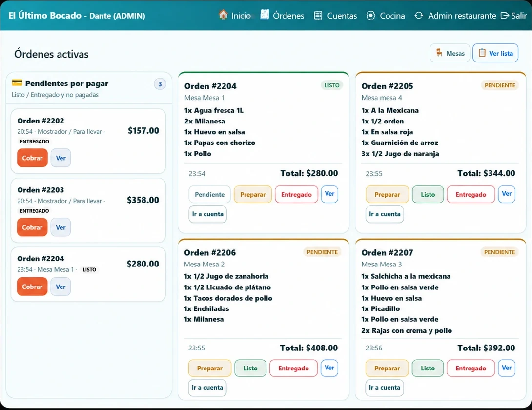Screen dimensions: 532x410
Task: Click item 1x Papas con chorizo
Action: [220, 143]
